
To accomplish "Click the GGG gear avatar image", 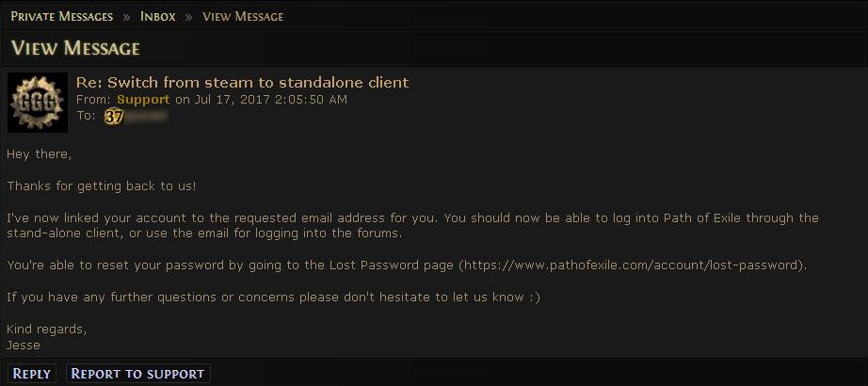I will [37, 102].
